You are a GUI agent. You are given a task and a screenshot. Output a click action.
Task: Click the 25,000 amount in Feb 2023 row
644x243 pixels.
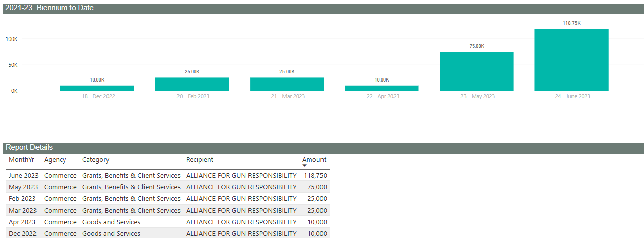click(317, 199)
